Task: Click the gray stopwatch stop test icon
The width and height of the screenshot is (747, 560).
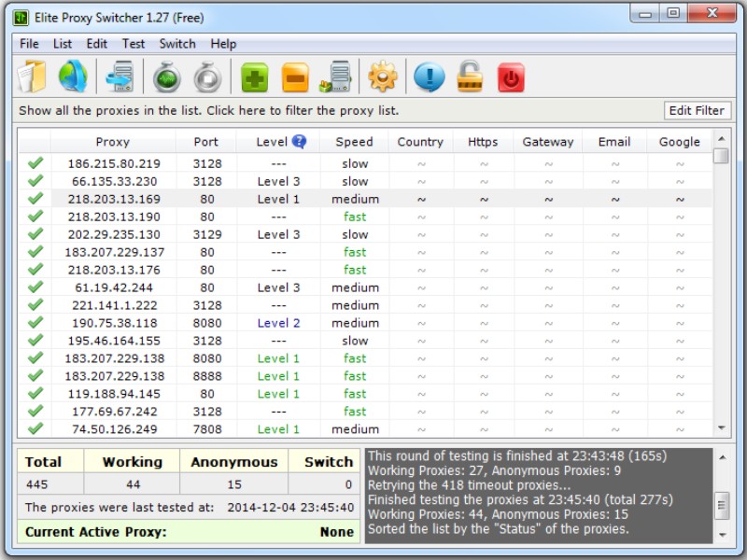Action: click(x=207, y=77)
